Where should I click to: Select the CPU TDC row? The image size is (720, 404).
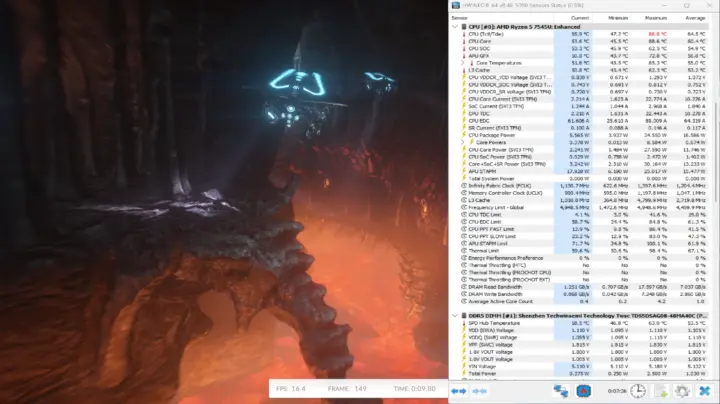click(579, 113)
